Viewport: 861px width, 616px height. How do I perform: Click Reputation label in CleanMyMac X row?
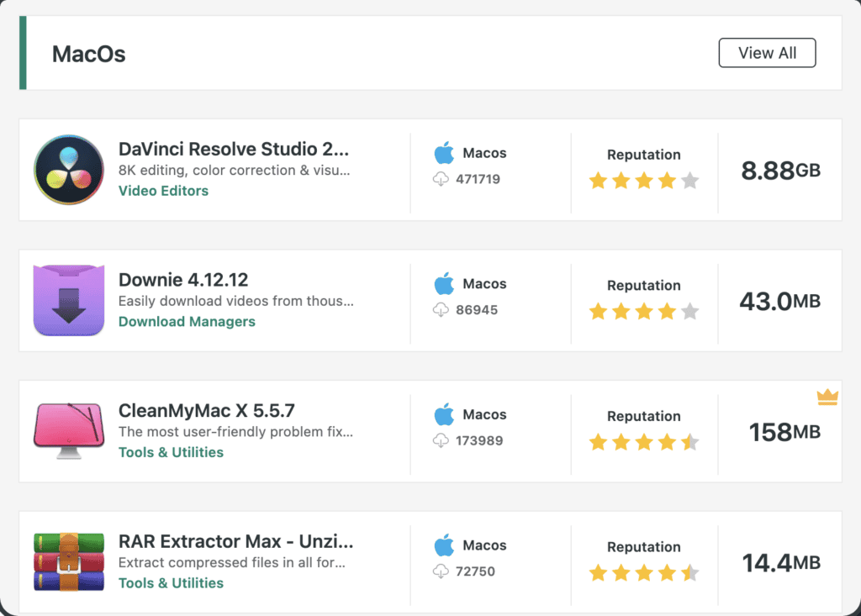click(x=643, y=416)
